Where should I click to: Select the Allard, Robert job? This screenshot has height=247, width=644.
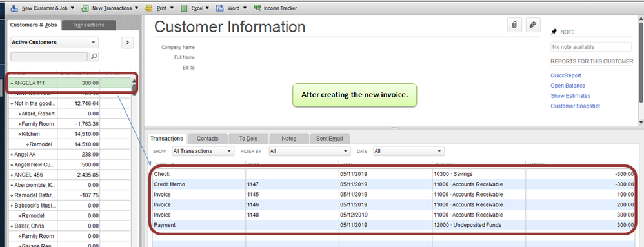coord(70,114)
